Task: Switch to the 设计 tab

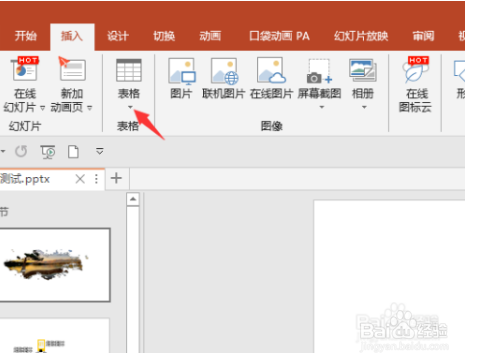Action: 118,36
